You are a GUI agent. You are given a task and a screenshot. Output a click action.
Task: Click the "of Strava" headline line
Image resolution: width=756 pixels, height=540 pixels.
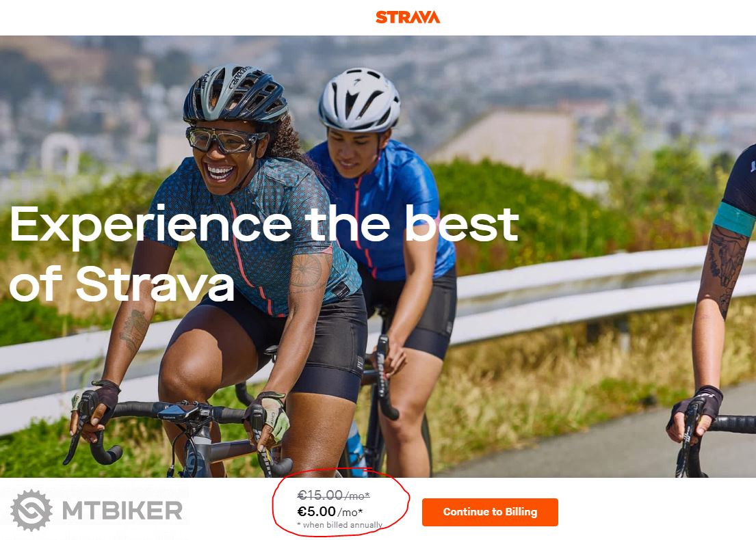coord(122,284)
